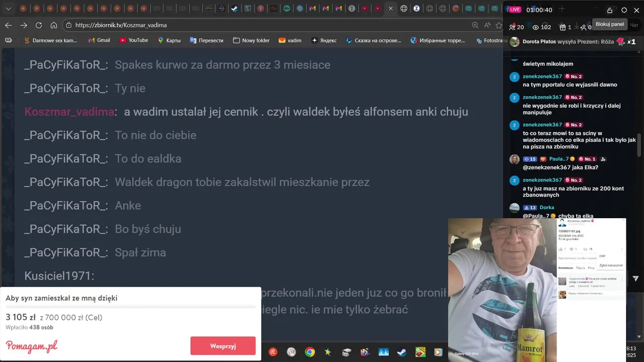Screen dimensions: 644x362
Task: Click the rose gift icon
Action: 620,42
